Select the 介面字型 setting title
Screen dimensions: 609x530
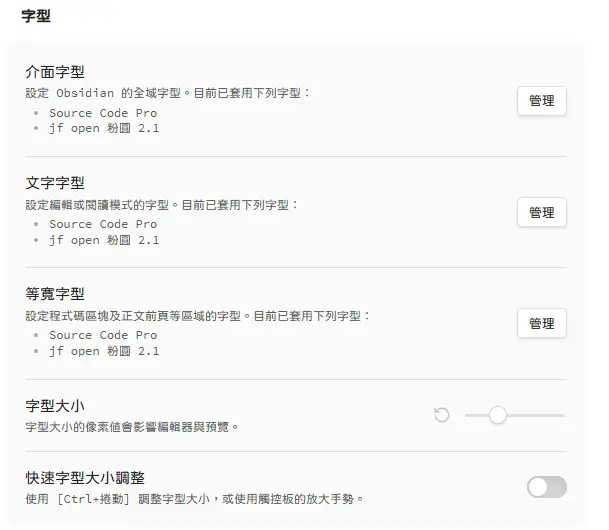[x=55, y=72]
